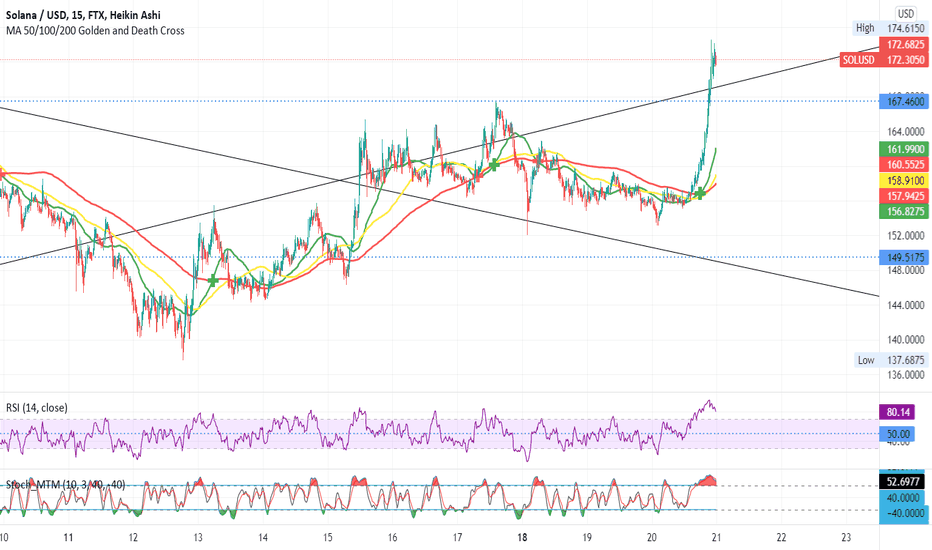Click the bold date 18 on the time axis
Image resolution: width=932 pixels, height=550 pixels.
pyautogui.click(x=522, y=538)
